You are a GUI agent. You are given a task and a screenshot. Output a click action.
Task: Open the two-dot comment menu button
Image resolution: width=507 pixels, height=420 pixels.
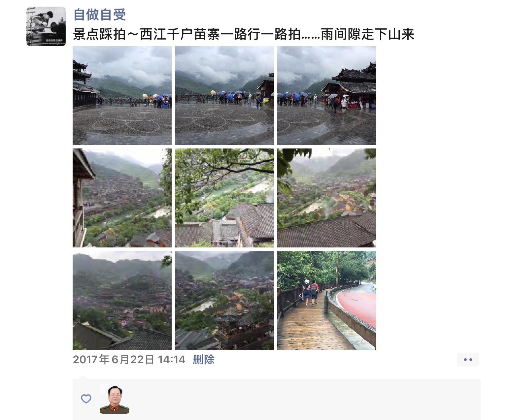coord(468,360)
